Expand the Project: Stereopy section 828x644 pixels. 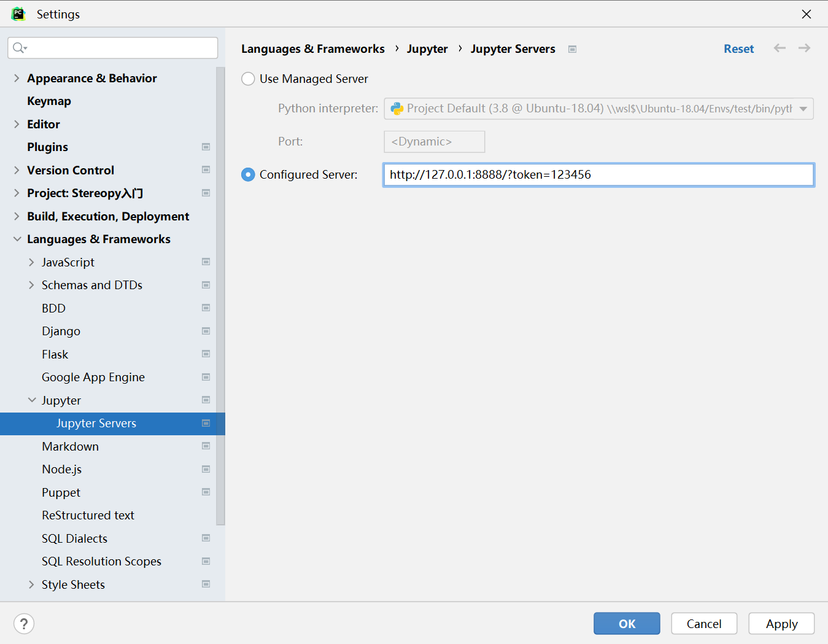pyautogui.click(x=17, y=193)
